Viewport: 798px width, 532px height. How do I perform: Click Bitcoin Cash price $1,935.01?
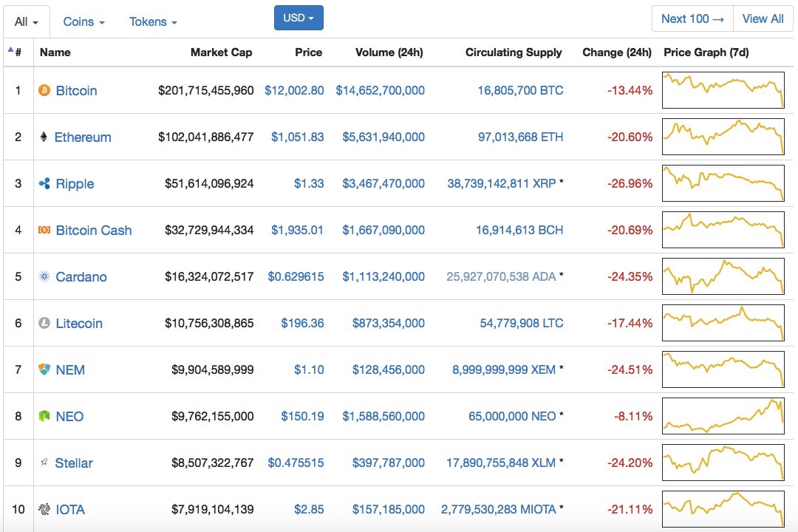click(297, 230)
